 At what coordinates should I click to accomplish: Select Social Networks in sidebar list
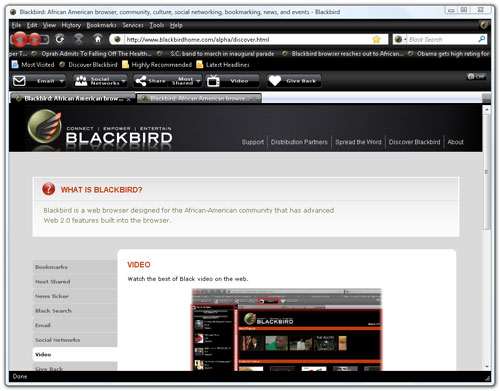pyautogui.click(x=75, y=340)
